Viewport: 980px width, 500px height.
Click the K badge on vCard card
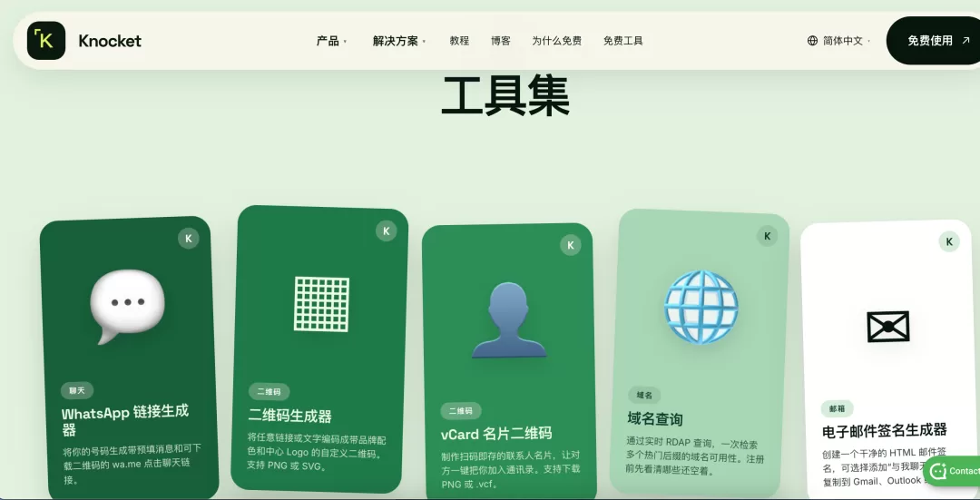tap(570, 245)
